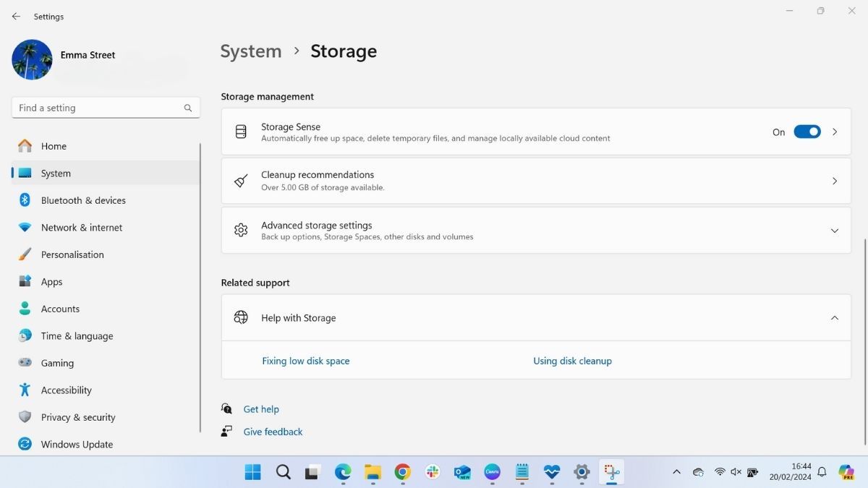Select the Snipping Tool on the taskbar

(x=612, y=472)
